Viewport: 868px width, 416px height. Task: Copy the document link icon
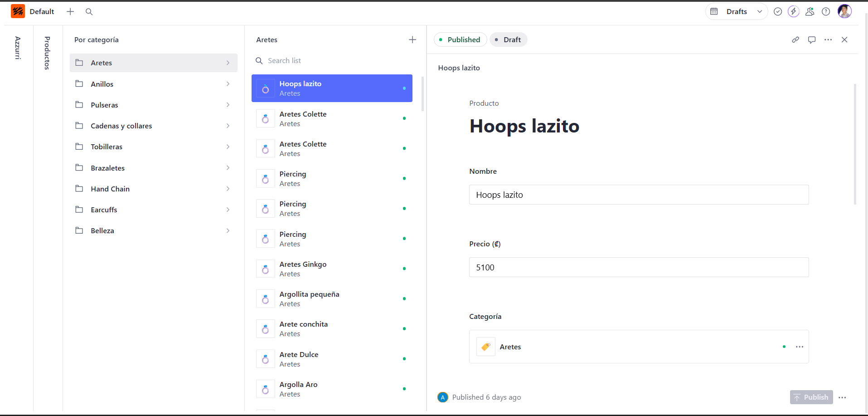795,40
